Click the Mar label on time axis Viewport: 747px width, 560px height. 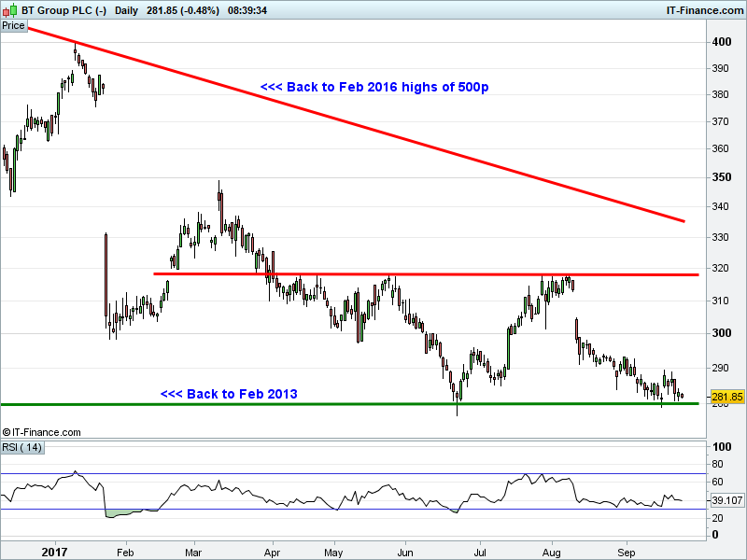193,553
